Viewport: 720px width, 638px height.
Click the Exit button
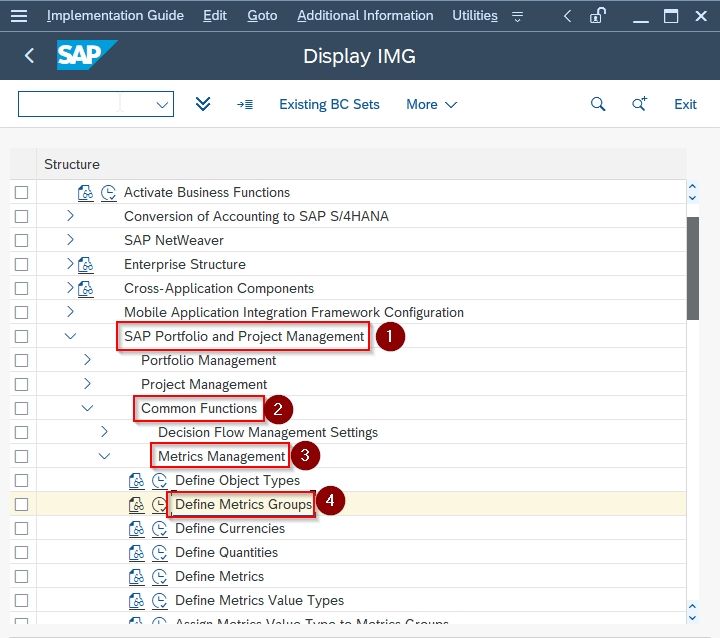(x=685, y=105)
